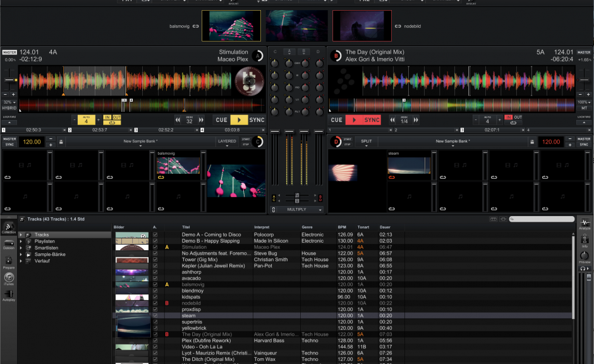Screen dimensions: 594x364
Task: Expand the Sample-Bänke tree node
Action: coord(21,254)
